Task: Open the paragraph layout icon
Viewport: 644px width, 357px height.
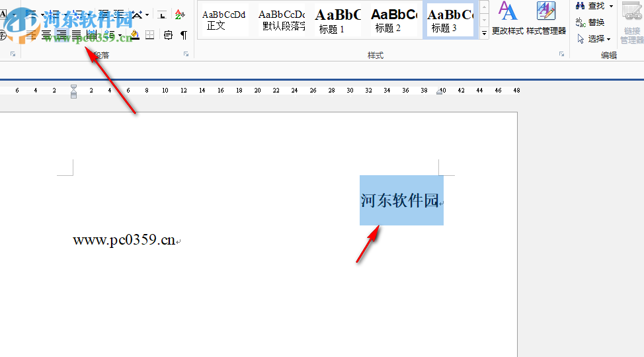Action: tap(168, 35)
